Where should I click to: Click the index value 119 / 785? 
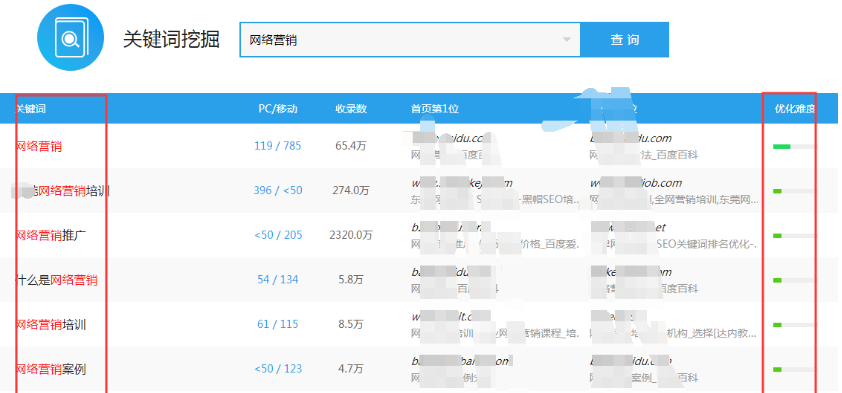(278, 145)
